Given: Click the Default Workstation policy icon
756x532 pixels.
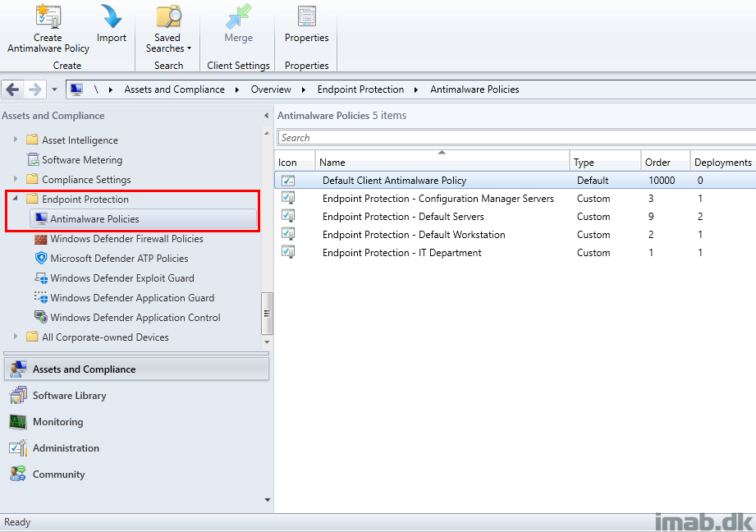Looking at the screenshot, I should pos(288,234).
